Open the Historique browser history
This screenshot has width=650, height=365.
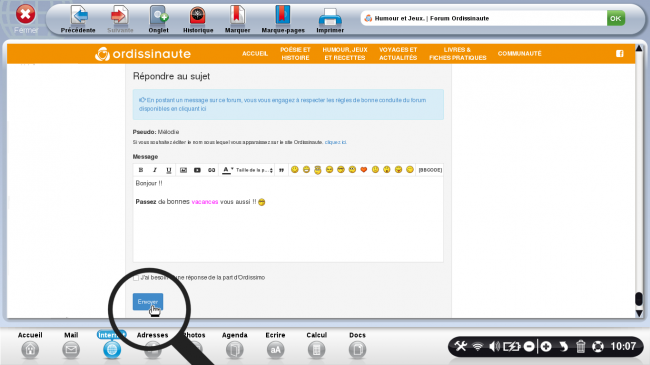tap(198, 19)
